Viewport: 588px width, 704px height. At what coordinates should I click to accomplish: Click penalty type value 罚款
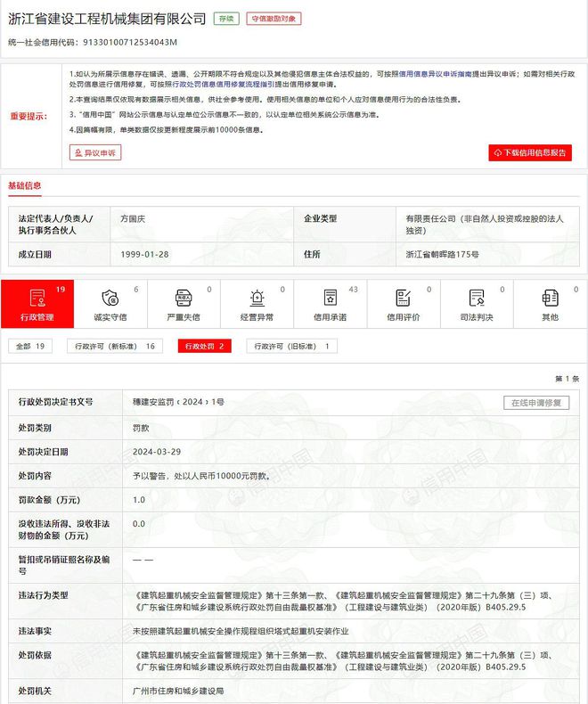pyautogui.click(x=141, y=428)
